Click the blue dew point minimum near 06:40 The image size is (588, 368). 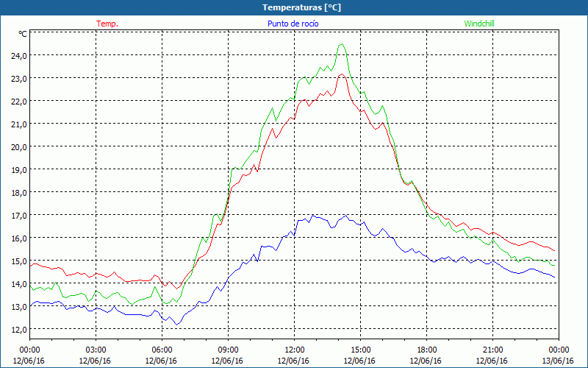click(x=176, y=325)
